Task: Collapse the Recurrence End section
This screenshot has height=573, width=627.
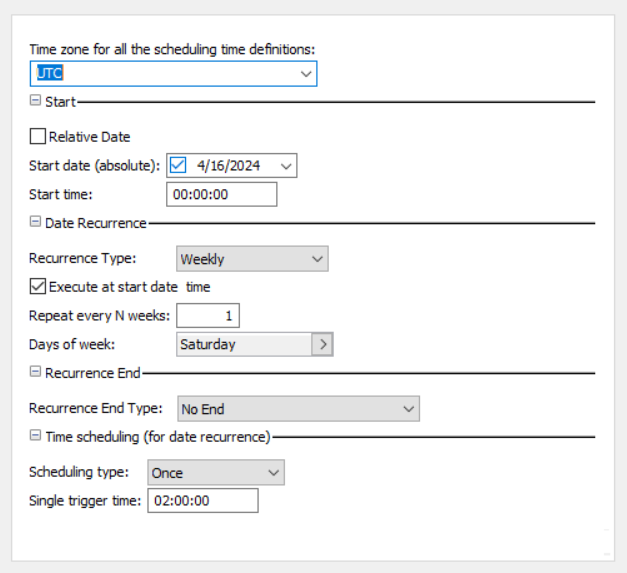Action: coord(35,372)
